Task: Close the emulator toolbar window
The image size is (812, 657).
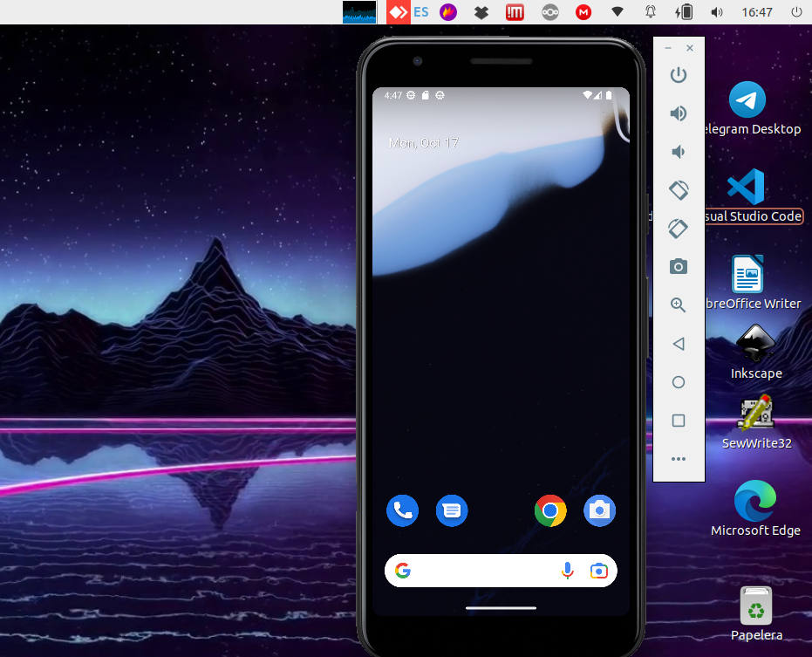Action: point(690,48)
